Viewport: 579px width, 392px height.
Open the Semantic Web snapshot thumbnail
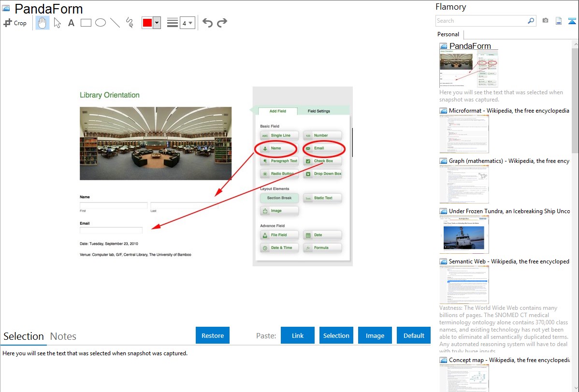[x=464, y=285]
